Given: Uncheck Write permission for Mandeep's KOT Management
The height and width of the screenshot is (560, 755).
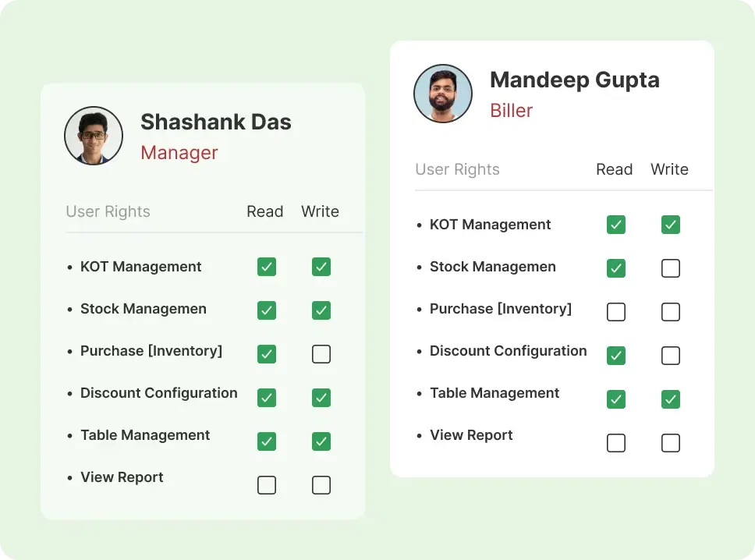Looking at the screenshot, I should coord(670,225).
